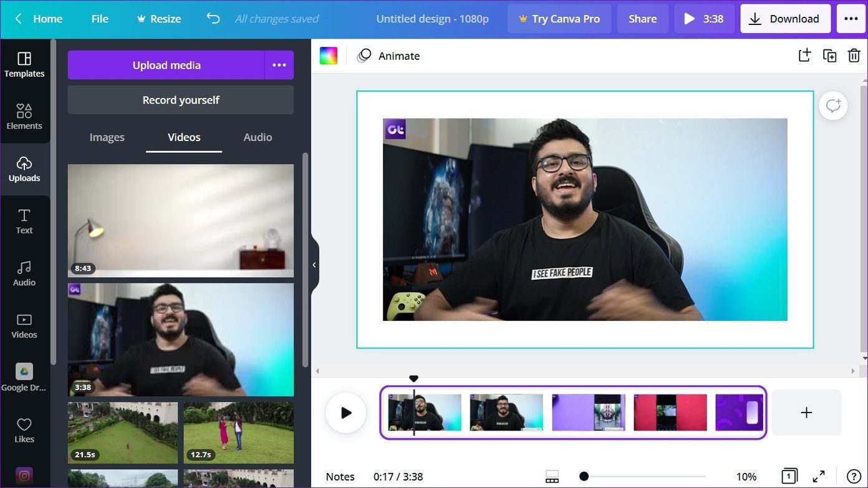Collapse the side panel with the arrow handle
The width and height of the screenshot is (868, 488).
(x=314, y=265)
